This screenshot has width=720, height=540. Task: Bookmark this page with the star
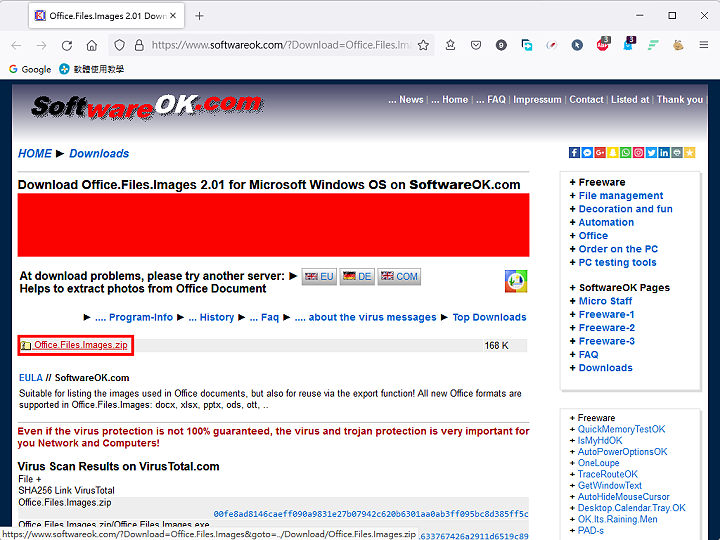coord(423,45)
